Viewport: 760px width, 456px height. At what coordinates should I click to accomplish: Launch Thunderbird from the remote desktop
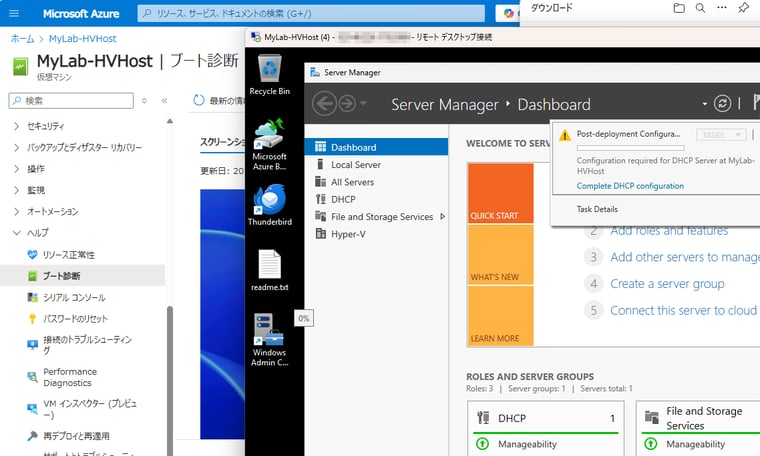(x=269, y=204)
